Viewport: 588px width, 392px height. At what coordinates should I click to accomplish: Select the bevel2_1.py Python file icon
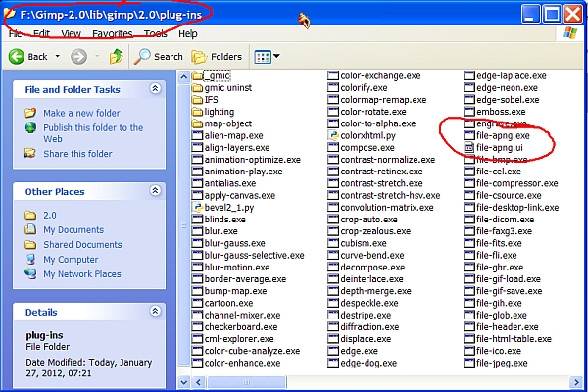click(197, 207)
